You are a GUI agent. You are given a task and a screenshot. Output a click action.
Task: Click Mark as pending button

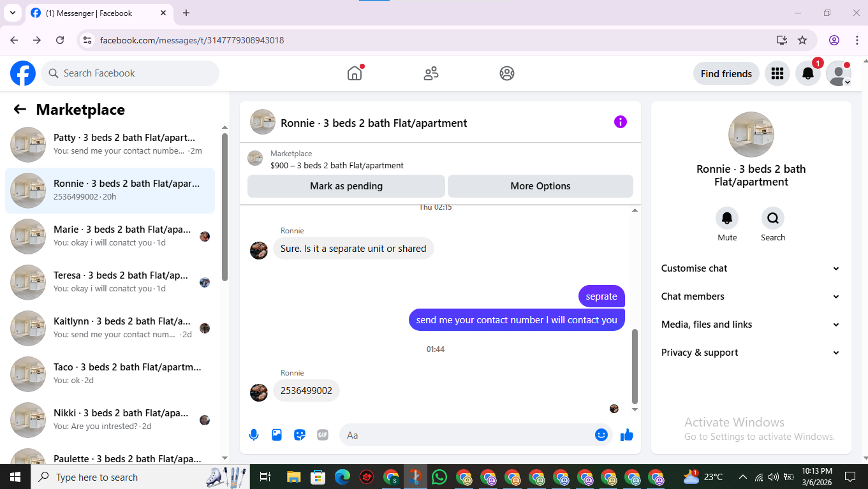pos(346,186)
